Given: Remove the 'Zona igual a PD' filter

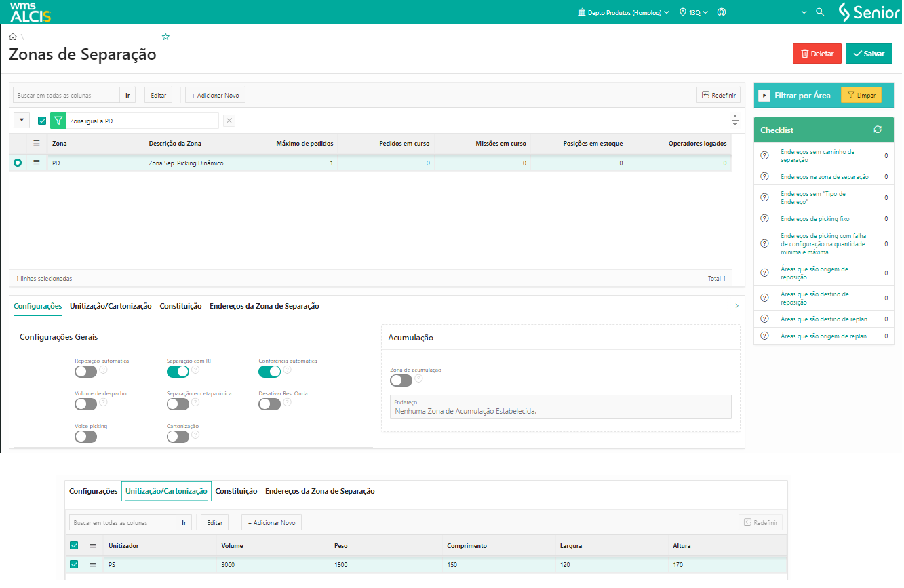Looking at the screenshot, I should coord(229,121).
